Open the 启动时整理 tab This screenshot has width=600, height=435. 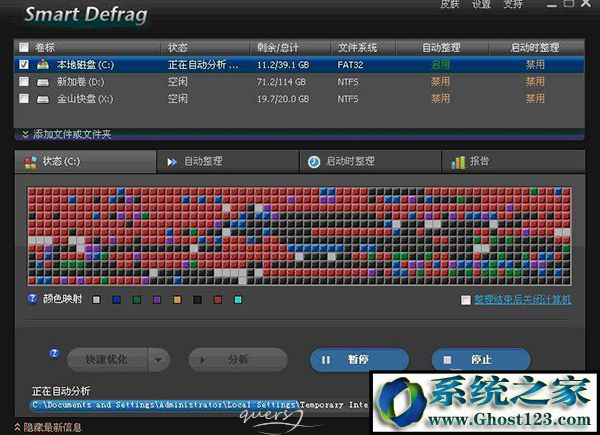click(370, 161)
